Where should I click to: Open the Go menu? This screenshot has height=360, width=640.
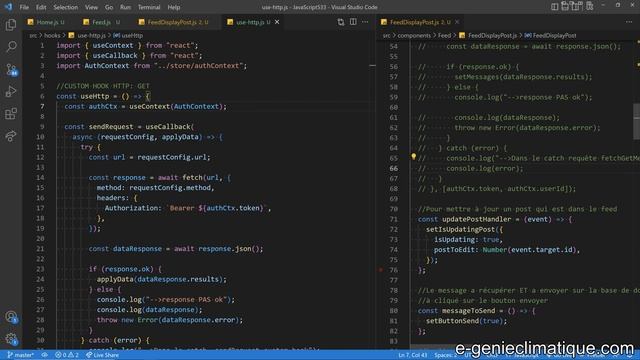click(109, 7)
